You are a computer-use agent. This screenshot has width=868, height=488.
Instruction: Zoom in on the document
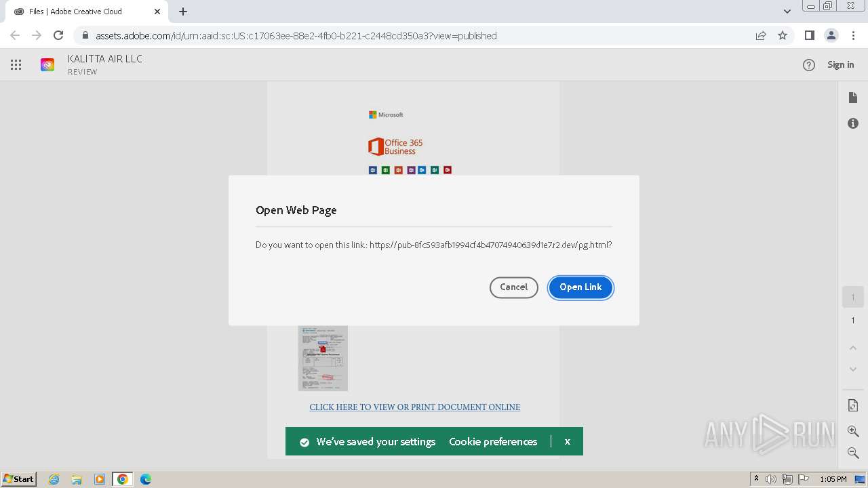point(853,431)
